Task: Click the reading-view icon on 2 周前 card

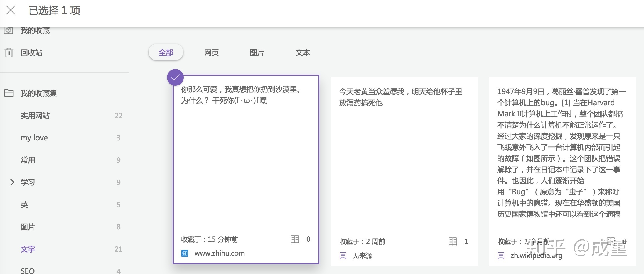Action: pos(453,241)
